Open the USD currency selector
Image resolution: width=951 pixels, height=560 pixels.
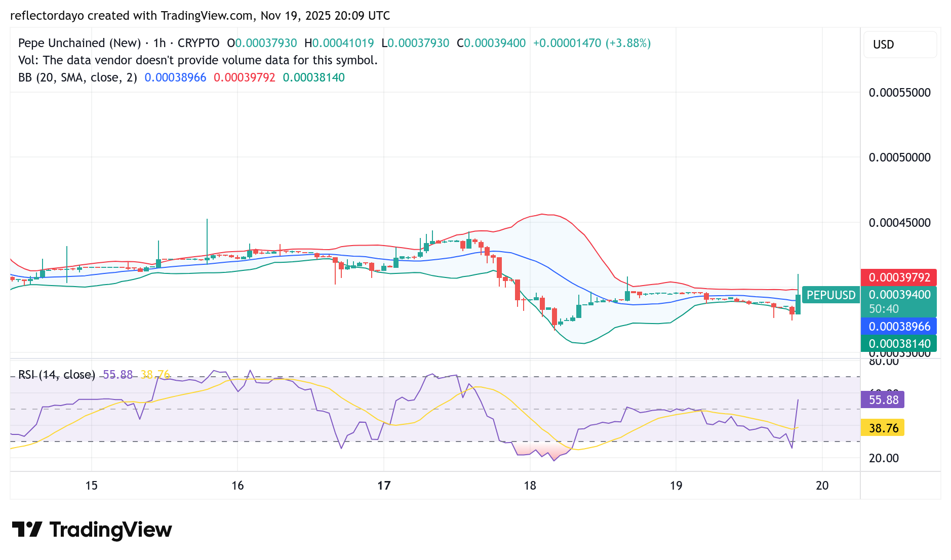[900, 45]
